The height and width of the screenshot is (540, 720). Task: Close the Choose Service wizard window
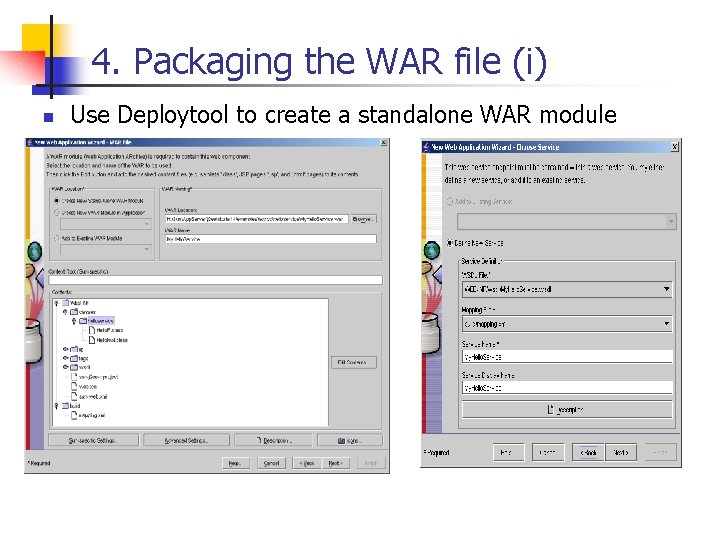(x=675, y=147)
